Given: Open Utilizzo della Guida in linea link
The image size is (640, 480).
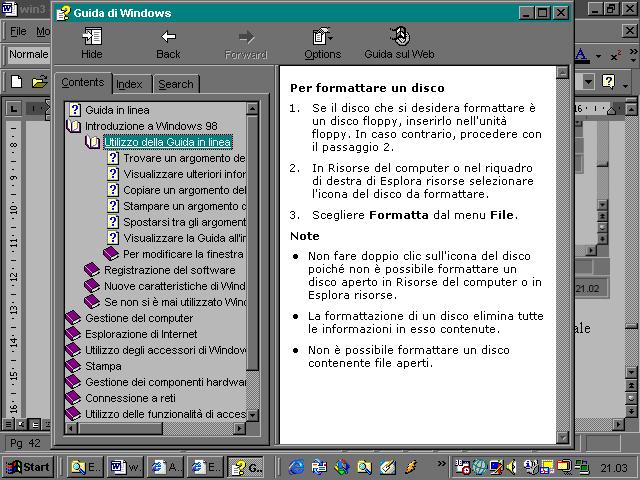Looking at the screenshot, I should (168, 142).
